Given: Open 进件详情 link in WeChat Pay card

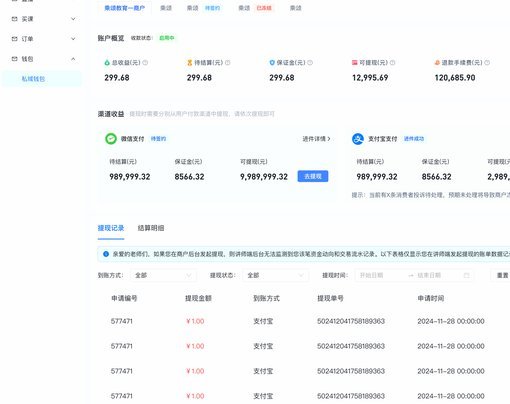Looking at the screenshot, I should pos(316,139).
